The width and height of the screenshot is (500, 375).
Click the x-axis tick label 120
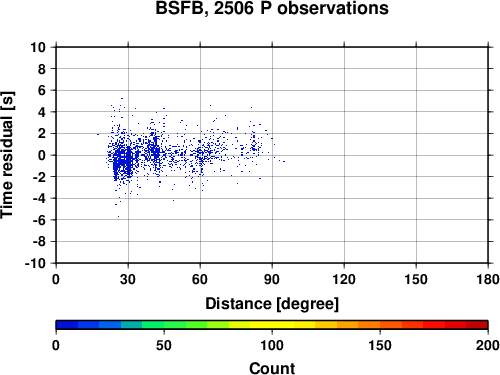tap(344, 279)
